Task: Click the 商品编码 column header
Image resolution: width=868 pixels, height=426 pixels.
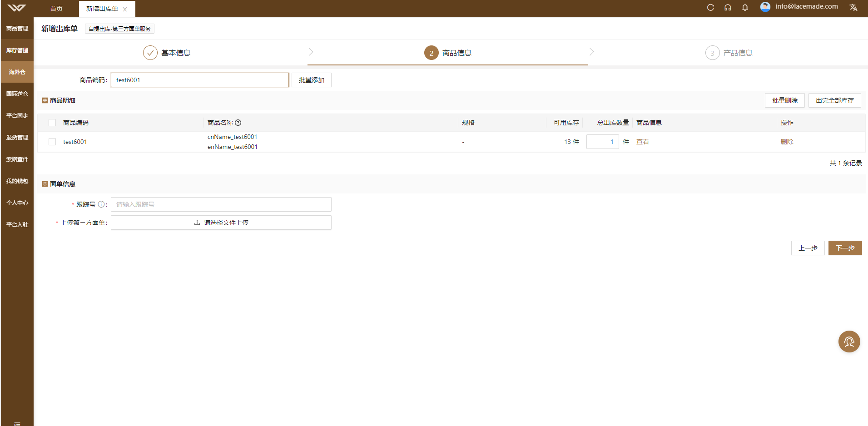Action: point(76,123)
